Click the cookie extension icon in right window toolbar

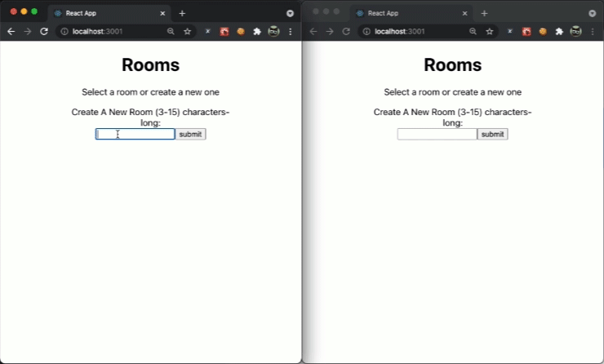coord(543,32)
